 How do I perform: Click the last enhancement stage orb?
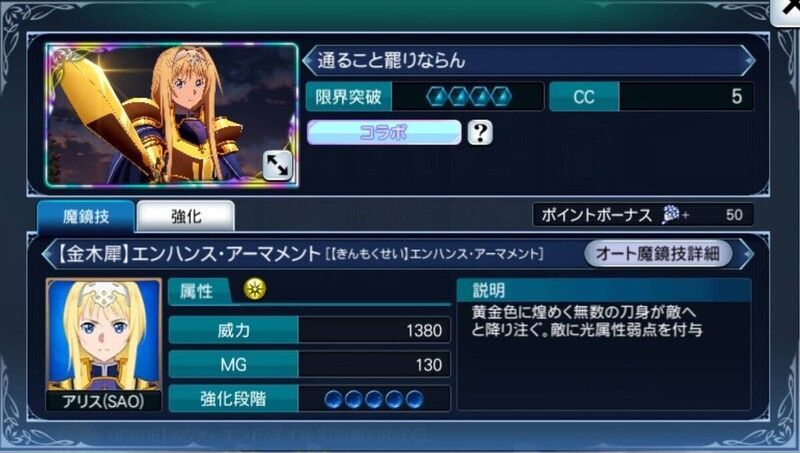point(414,399)
